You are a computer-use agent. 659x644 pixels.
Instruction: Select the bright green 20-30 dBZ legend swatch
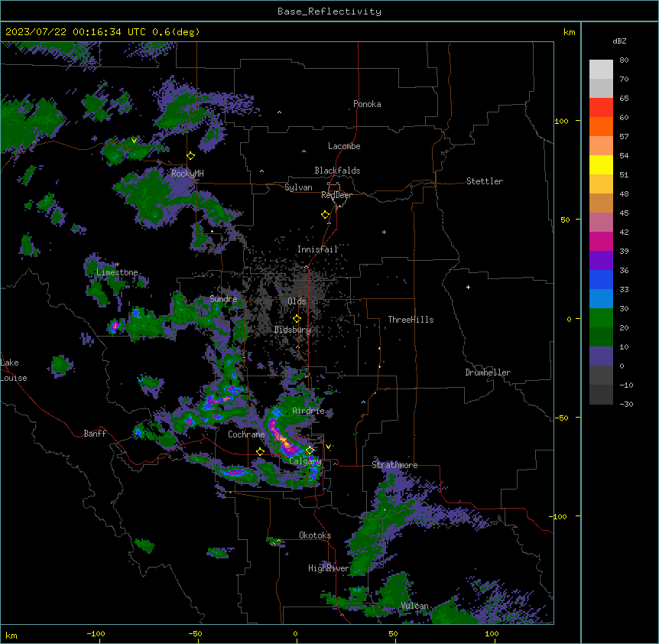click(x=601, y=318)
